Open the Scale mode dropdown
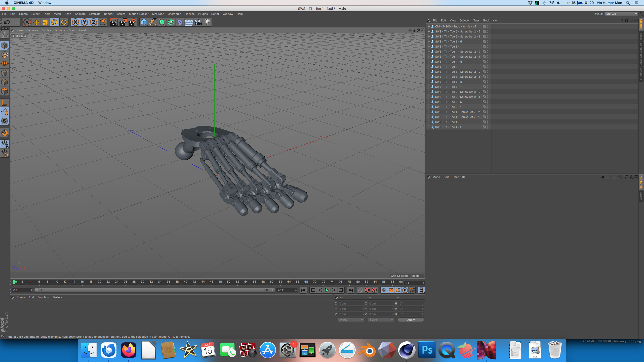The width and height of the screenshot is (644, 362). (x=381, y=320)
